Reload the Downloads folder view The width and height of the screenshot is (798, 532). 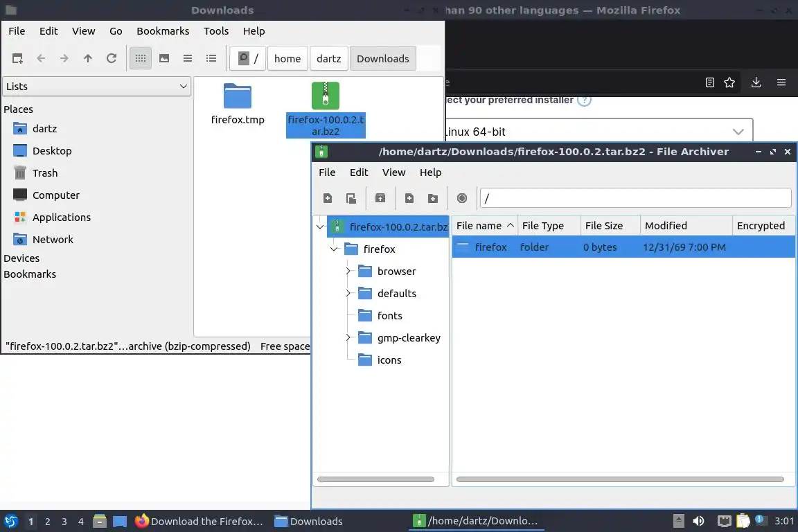(x=112, y=59)
